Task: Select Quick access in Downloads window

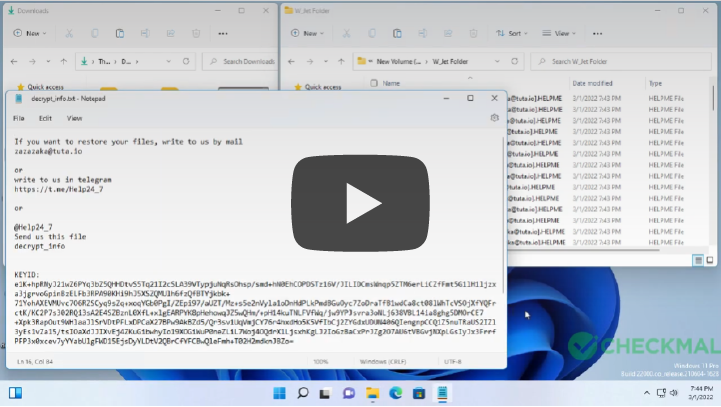Action: point(40,86)
